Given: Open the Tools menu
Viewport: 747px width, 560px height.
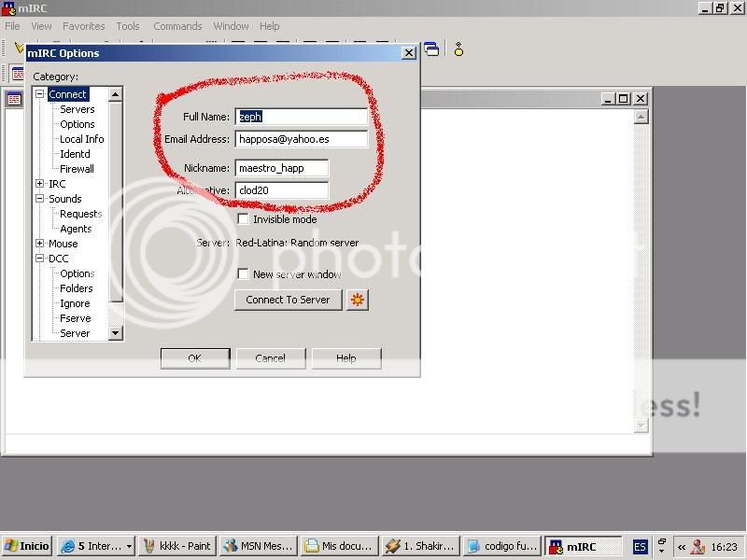Looking at the screenshot, I should pyautogui.click(x=128, y=26).
